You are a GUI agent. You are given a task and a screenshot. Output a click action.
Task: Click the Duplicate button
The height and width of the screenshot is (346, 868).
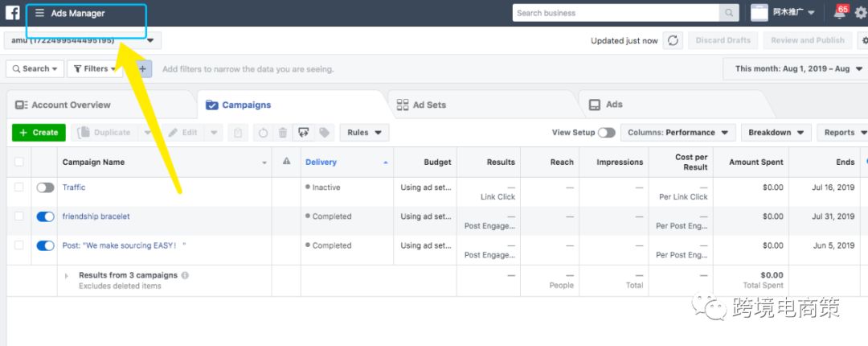point(104,133)
